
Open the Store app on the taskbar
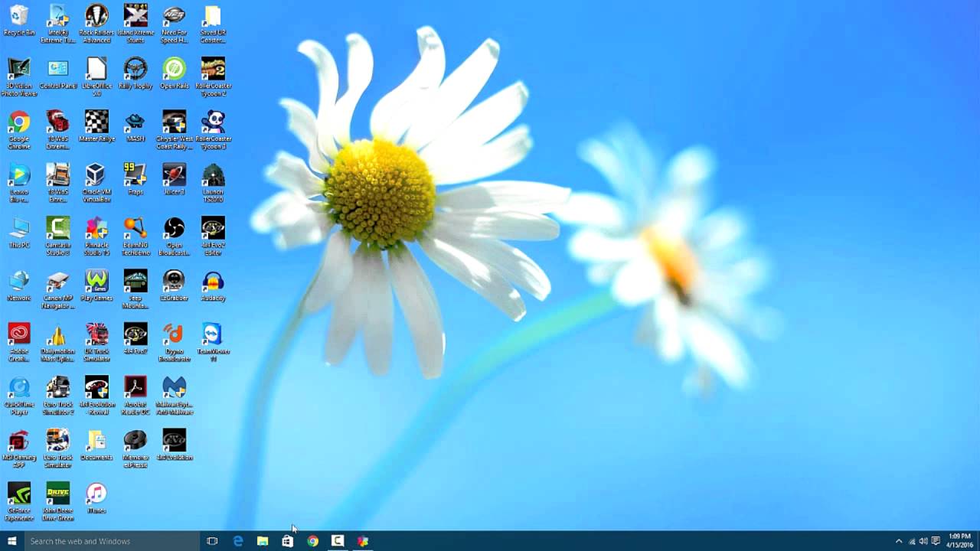(x=287, y=541)
